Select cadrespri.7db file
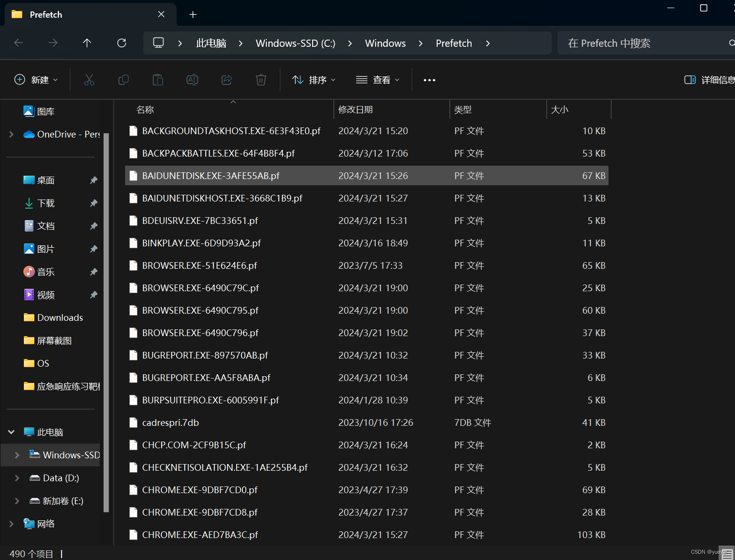The height and width of the screenshot is (560, 735). (367, 423)
